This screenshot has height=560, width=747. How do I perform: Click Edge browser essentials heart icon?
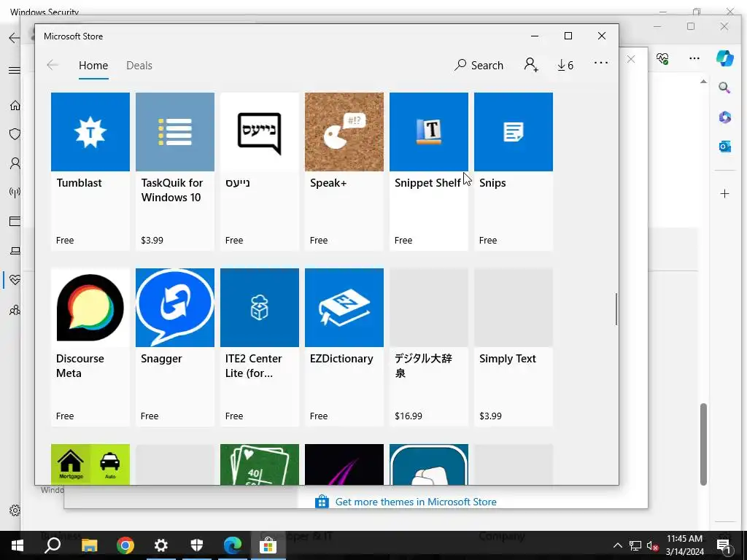click(x=662, y=58)
